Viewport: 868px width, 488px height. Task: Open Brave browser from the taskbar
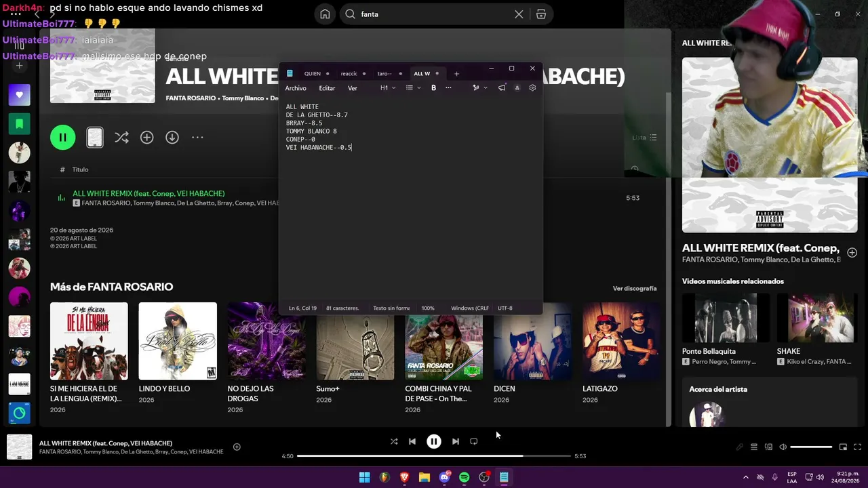tap(405, 477)
